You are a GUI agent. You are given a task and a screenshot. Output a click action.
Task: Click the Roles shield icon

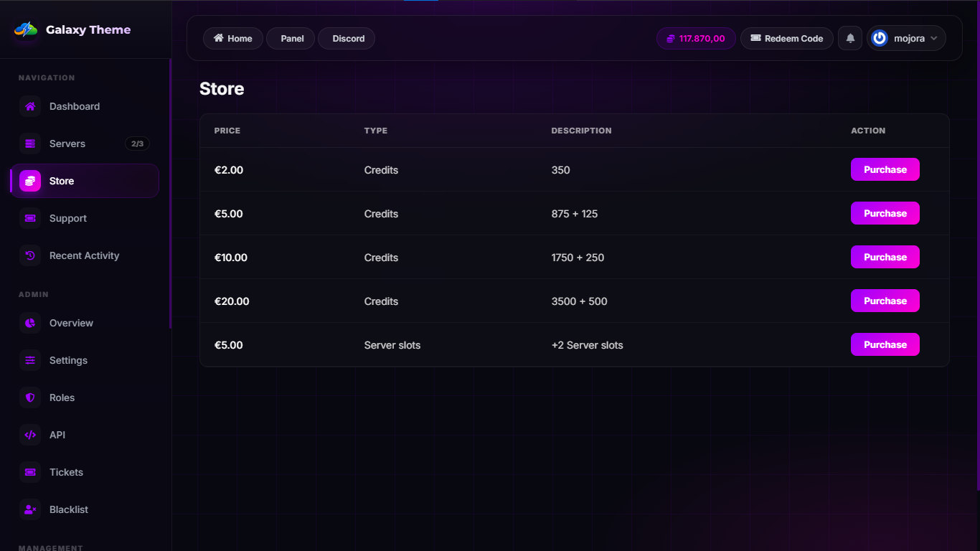[x=30, y=397]
